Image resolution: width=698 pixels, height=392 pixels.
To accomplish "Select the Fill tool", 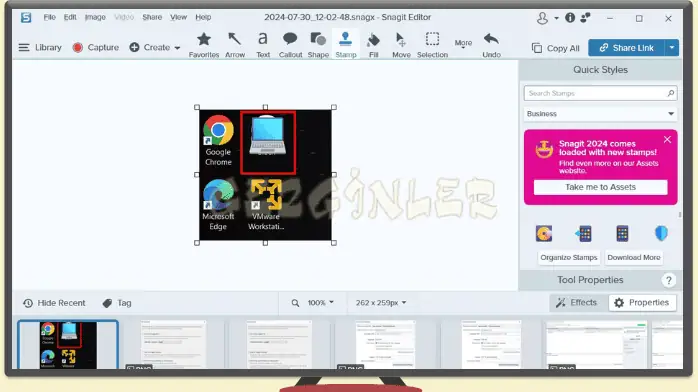I will point(373,44).
